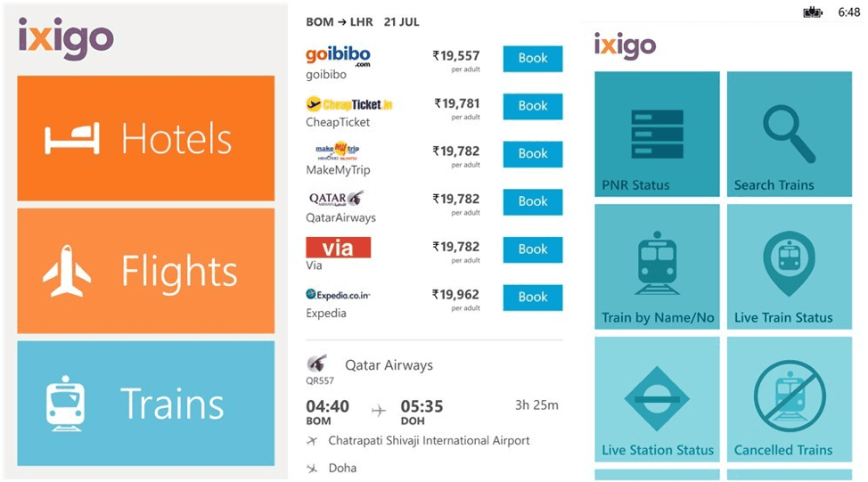Open Cancelled Trains tile
The image size is (868, 482).
790,399
